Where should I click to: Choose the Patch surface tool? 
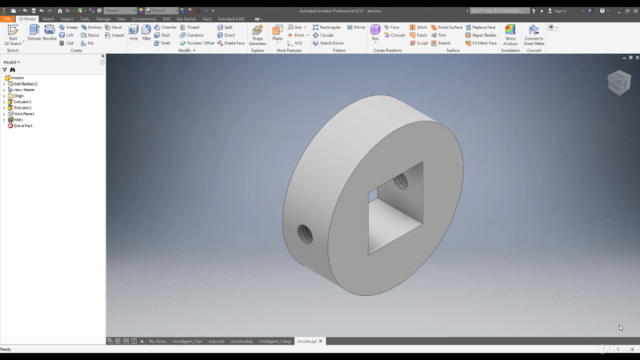coord(418,35)
